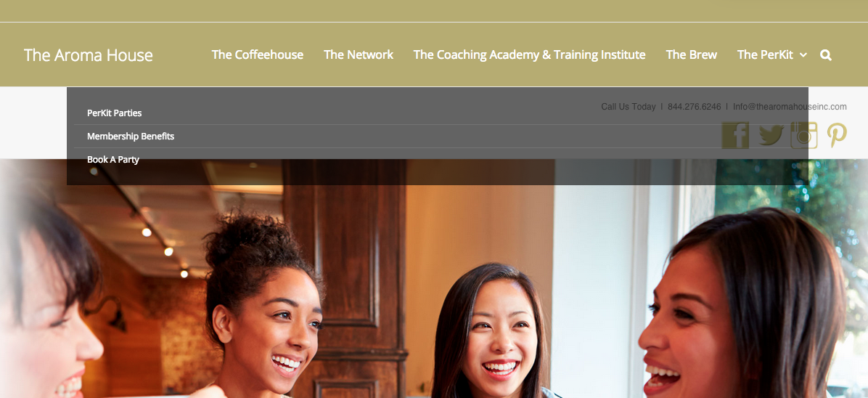Select The PerKit menu item
The width and height of the screenshot is (868, 398).
765,55
